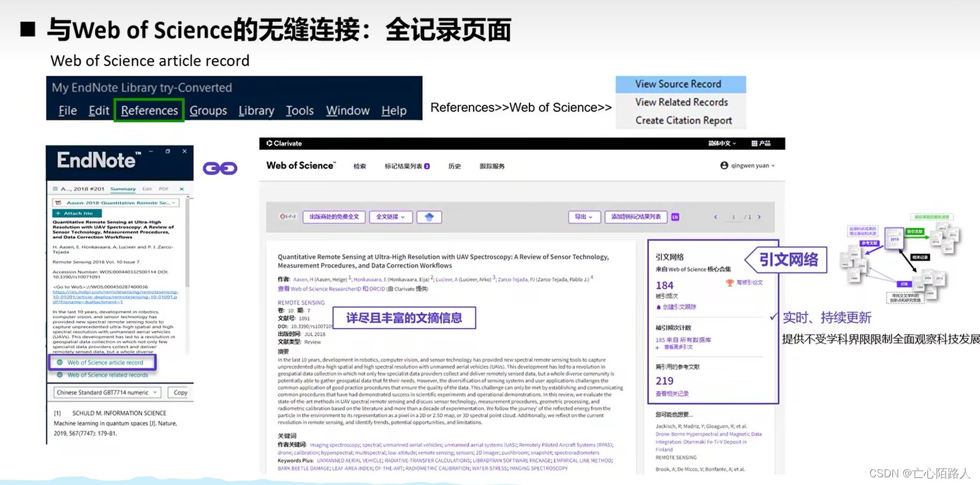Switch to the Summary tab in EndNote panel

click(123, 189)
